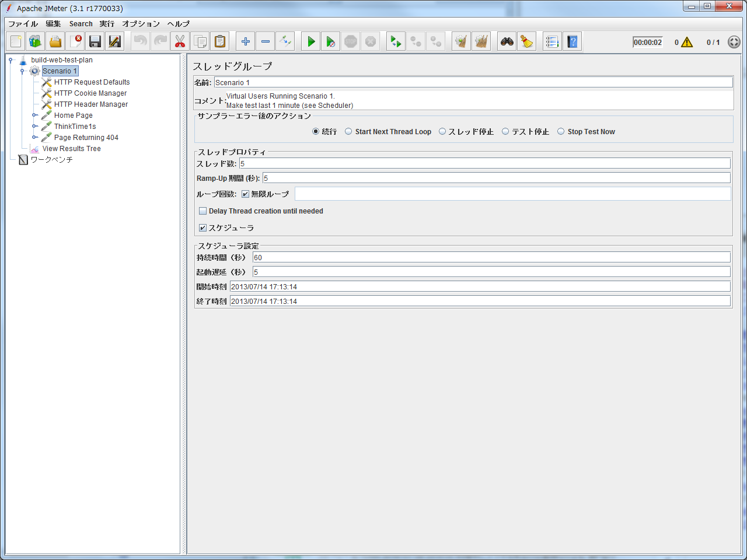Click the Clear results broom icon
The height and width of the screenshot is (560, 747).
click(462, 41)
